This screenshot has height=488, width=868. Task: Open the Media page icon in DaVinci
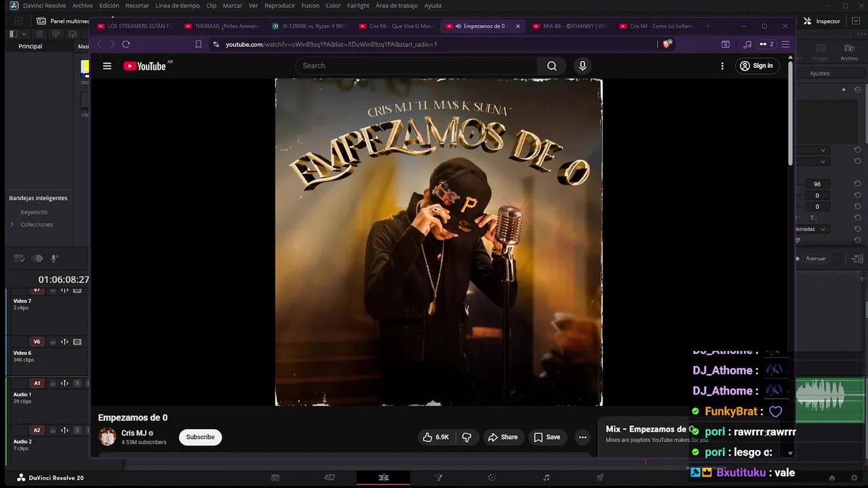[275, 478]
